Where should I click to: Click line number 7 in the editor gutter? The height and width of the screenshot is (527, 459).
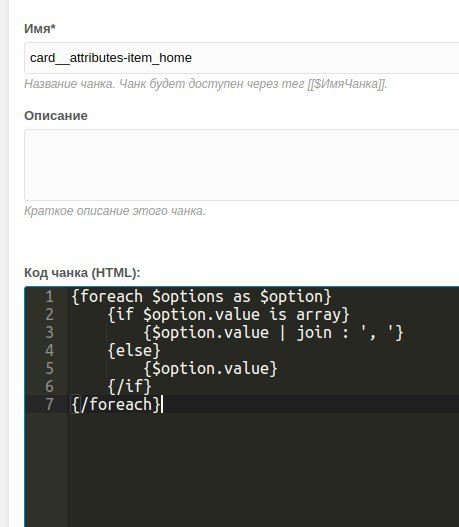pyautogui.click(x=50, y=404)
